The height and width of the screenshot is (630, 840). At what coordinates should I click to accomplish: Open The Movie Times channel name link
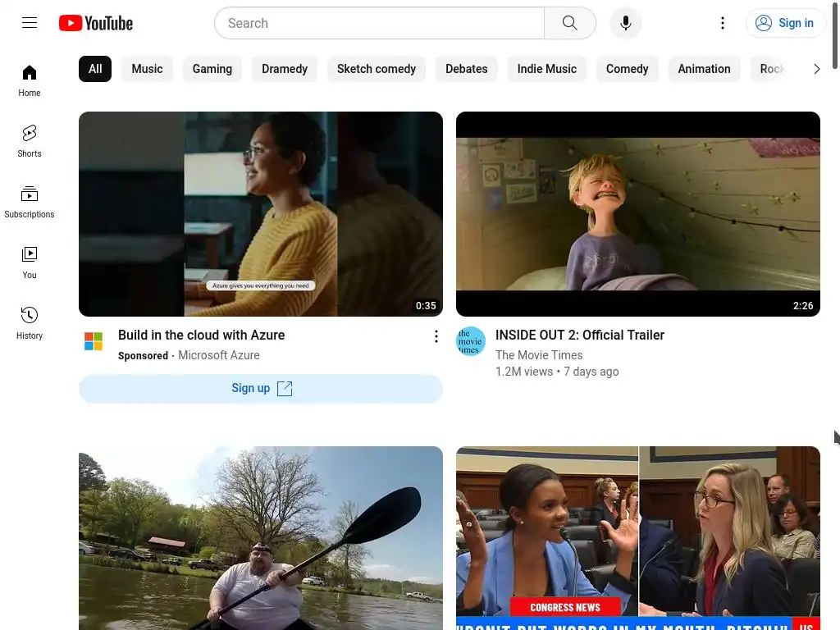click(x=539, y=355)
